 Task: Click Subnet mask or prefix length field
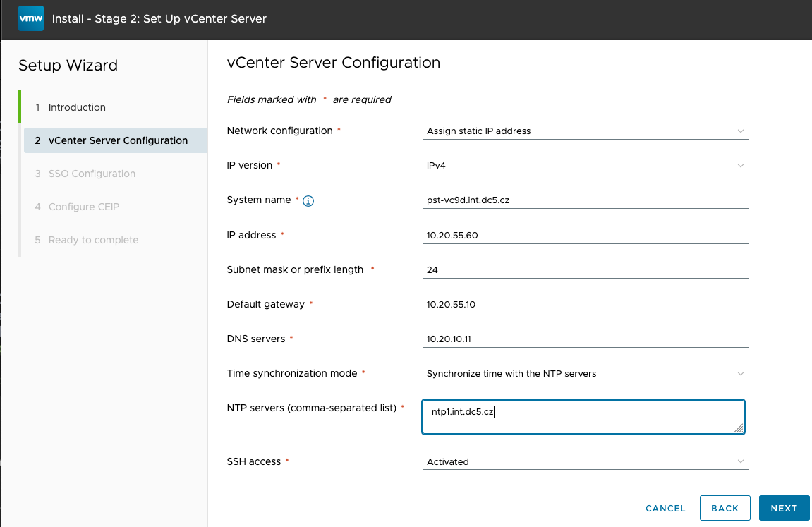coord(585,270)
